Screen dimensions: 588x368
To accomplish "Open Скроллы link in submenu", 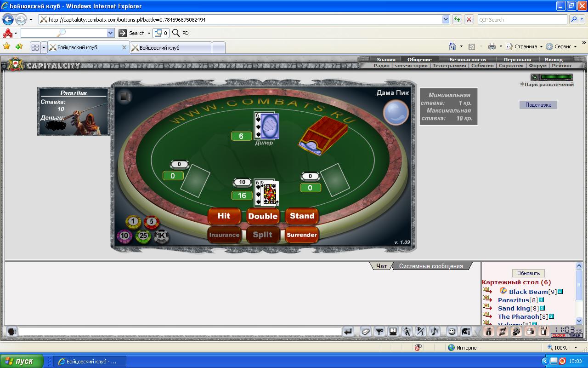I will [x=511, y=66].
